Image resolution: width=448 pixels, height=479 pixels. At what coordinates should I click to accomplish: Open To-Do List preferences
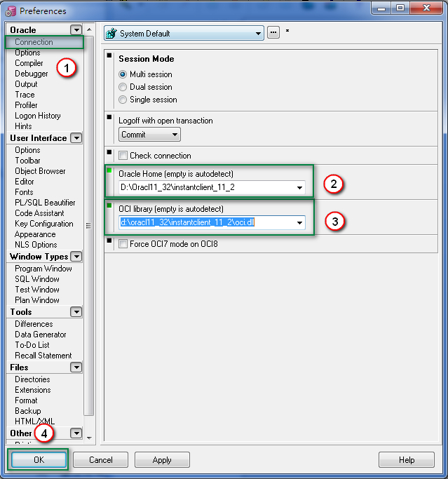pyautogui.click(x=32, y=345)
